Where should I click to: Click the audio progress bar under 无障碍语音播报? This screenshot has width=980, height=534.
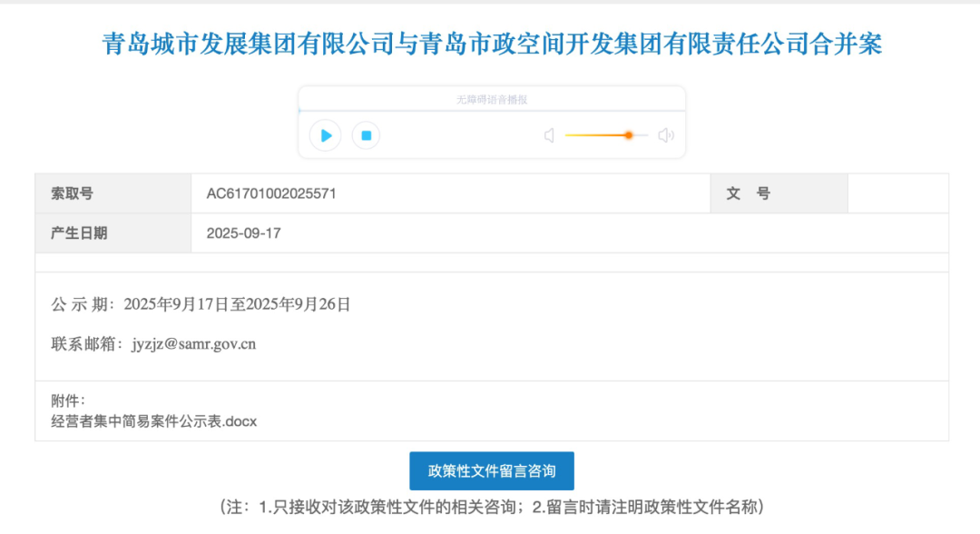point(492,112)
